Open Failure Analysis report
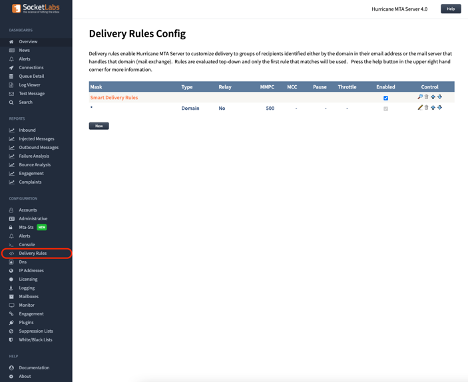This screenshot has width=468, height=382. point(34,156)
